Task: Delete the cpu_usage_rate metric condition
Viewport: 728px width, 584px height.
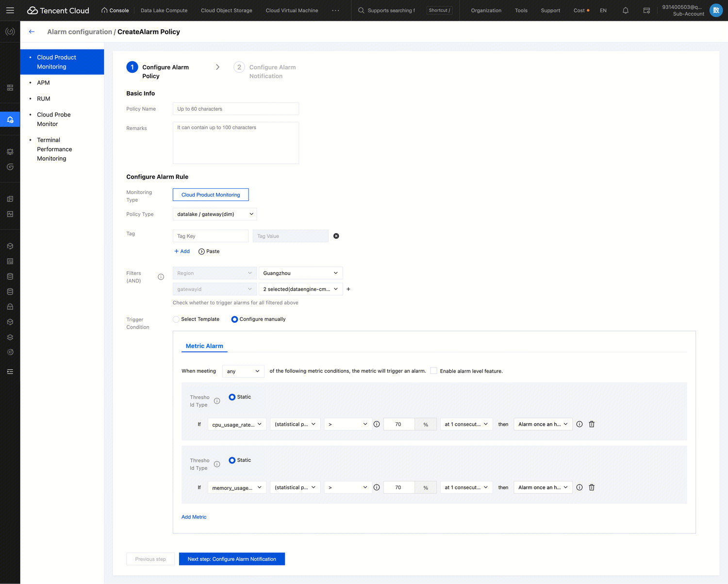Action: coord(592,424)
